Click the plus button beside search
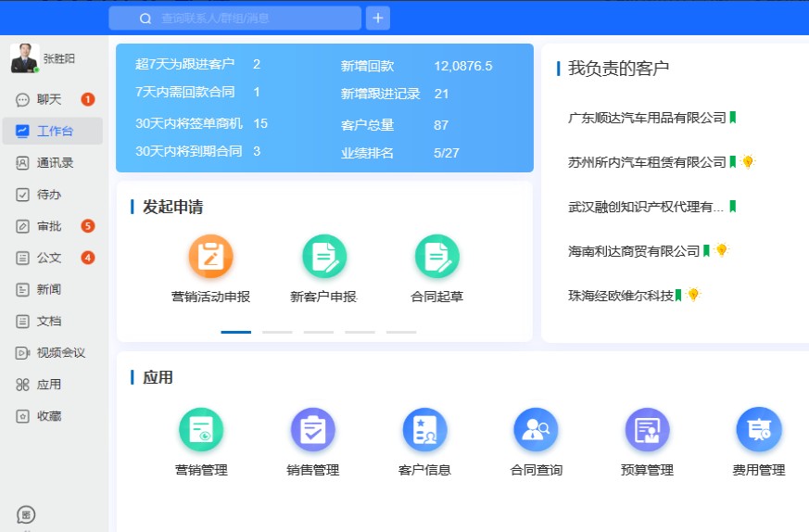Viewport: 809px width, 532px height. 378,18
